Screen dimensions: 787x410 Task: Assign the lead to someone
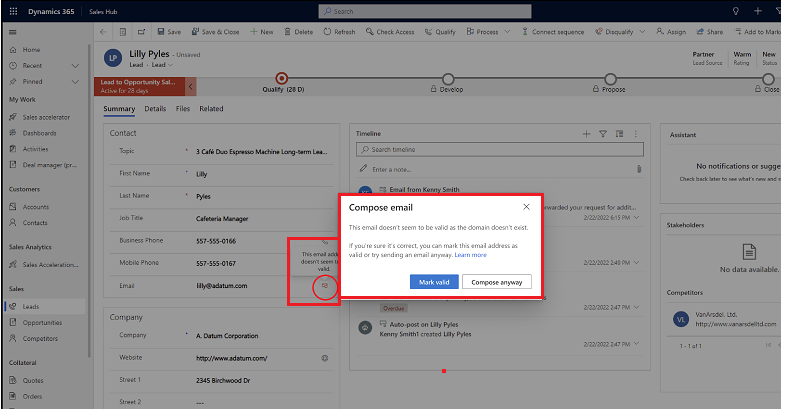pyautogui.click(x=671, y=32)
